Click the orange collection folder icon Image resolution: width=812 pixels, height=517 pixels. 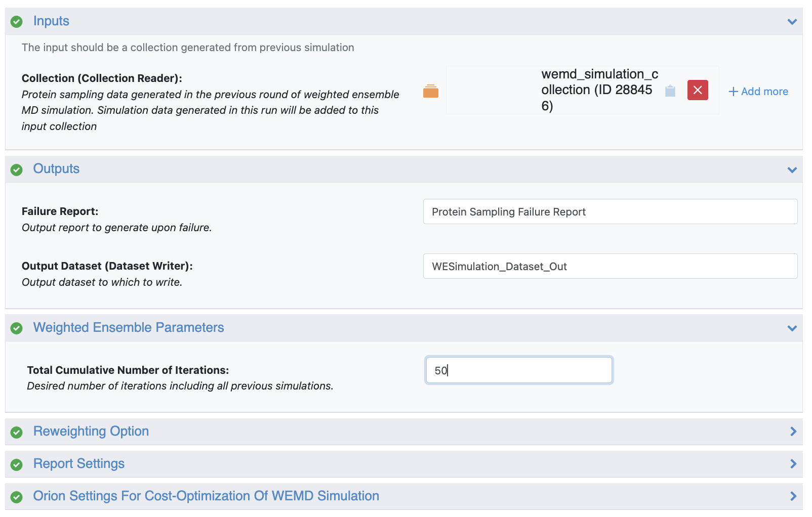(431, 92)
